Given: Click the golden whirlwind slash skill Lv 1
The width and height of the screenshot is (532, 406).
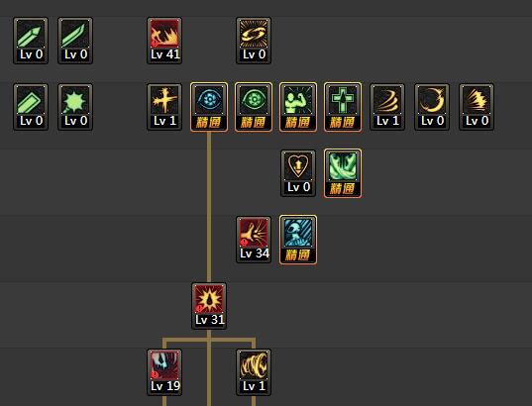Looking at the screenshot, I should (387, 107).
